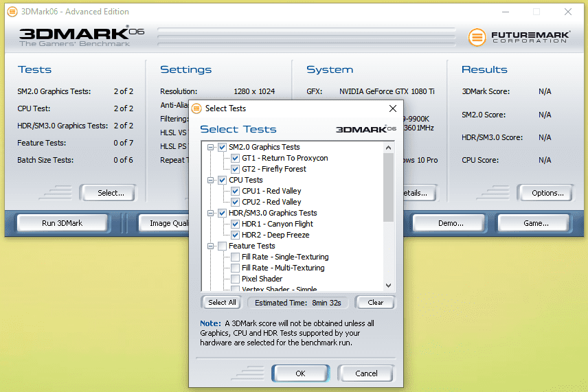Click the Select All button
Viewport: 588px width, 392px height.
click(x=222, y=303)
